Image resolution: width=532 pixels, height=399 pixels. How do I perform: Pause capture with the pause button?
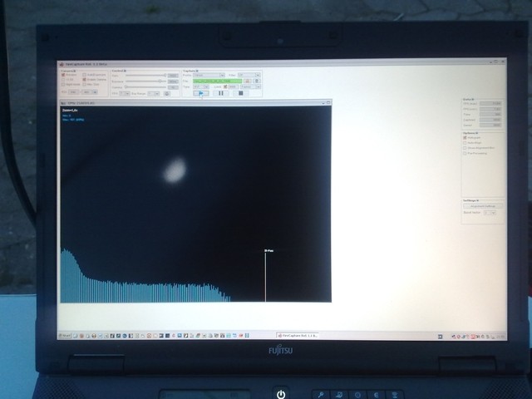[221, 93]
